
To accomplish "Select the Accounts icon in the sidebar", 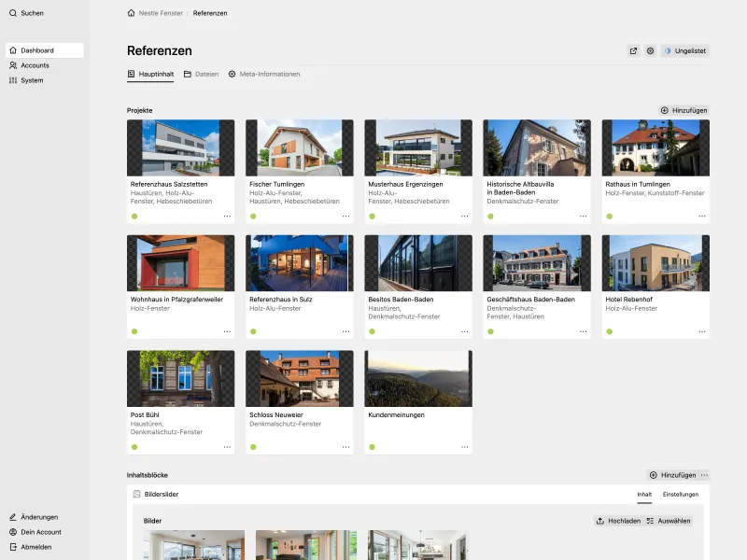I will pyautogui.click(x=12, y=65).
